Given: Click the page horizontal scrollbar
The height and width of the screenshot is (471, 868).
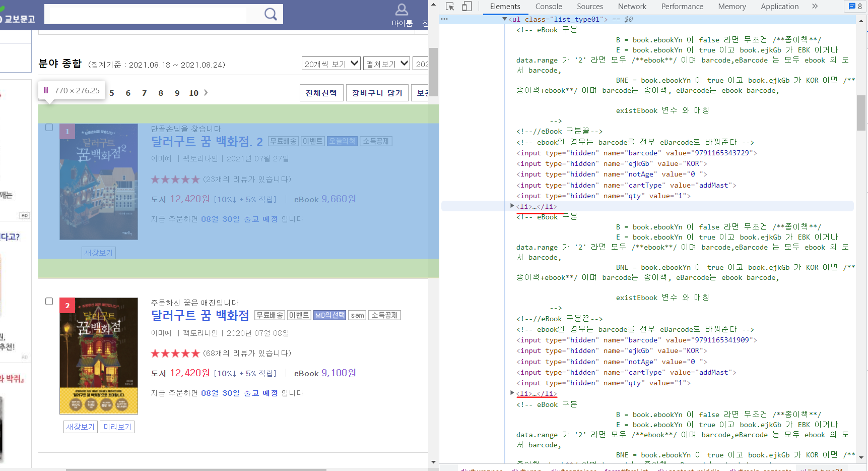Looking at the screenshot, I should (x=196, y=469).
